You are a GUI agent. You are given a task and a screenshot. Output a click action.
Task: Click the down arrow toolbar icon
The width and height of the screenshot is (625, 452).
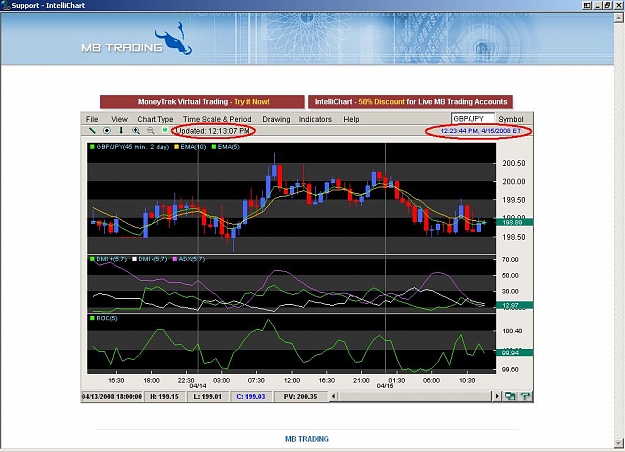121,130
